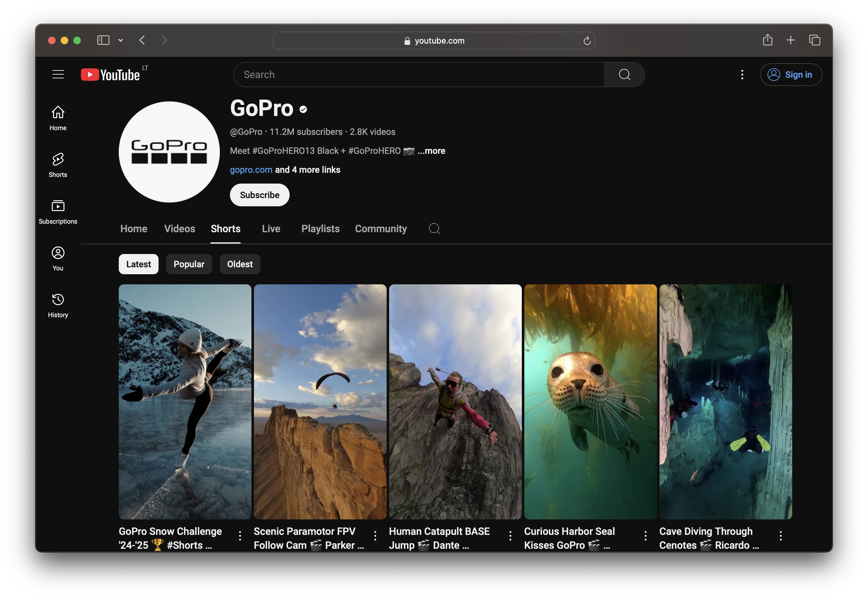Open more options for GoPro Snow Challenge short
The image size is (868, 599).
(x=240, y=535)
